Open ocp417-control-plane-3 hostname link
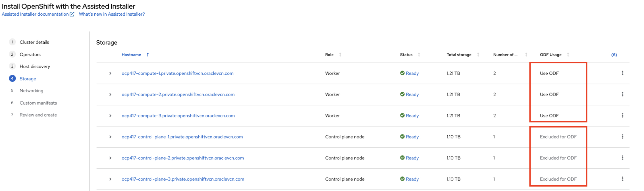Viewport: 644px width, 191px height. (x=183, y=179)
